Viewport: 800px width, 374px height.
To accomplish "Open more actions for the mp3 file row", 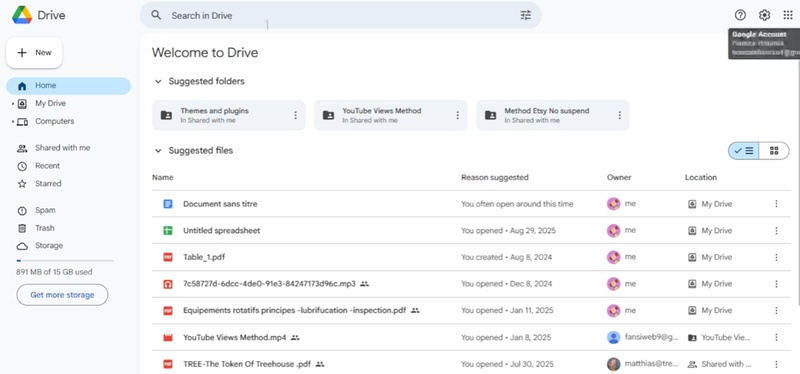I will tap(776, 284).
